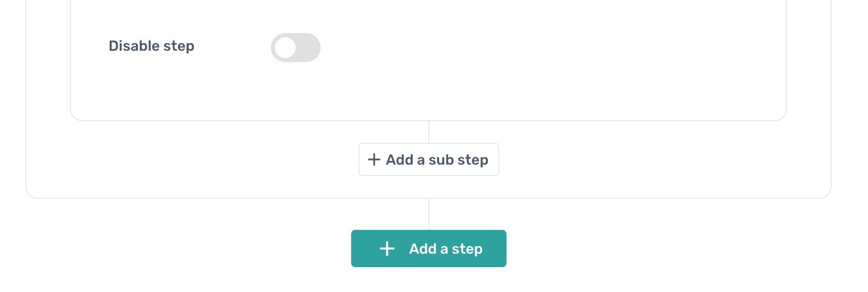The width and height of the screenshot is (868, 292).
Task: Click the Add a sub step text label
Action: tap(437, 159)
